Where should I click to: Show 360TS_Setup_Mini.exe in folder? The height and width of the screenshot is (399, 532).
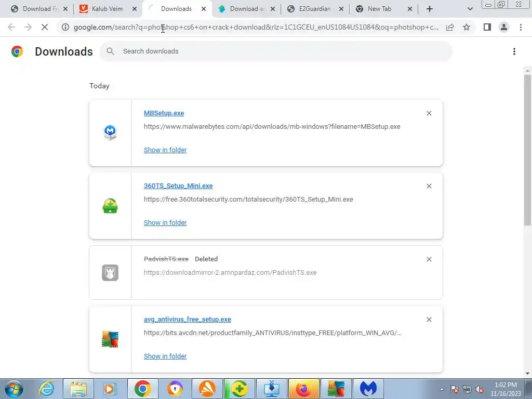(x=165, y=222)
